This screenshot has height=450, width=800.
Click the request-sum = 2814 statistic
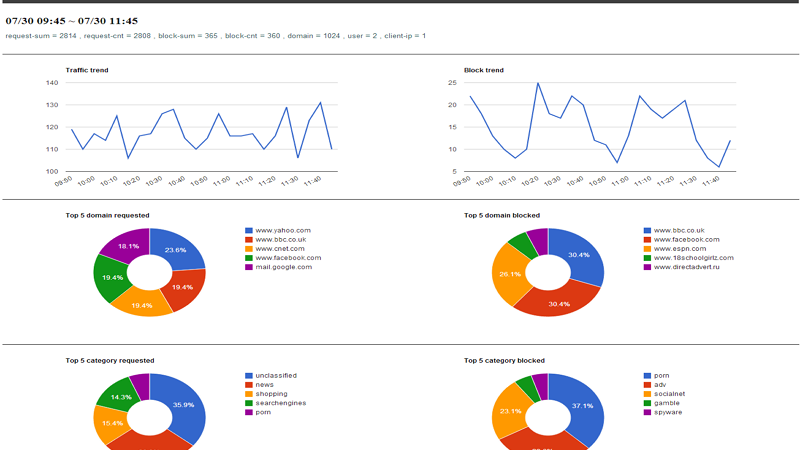tap(41, 36)
